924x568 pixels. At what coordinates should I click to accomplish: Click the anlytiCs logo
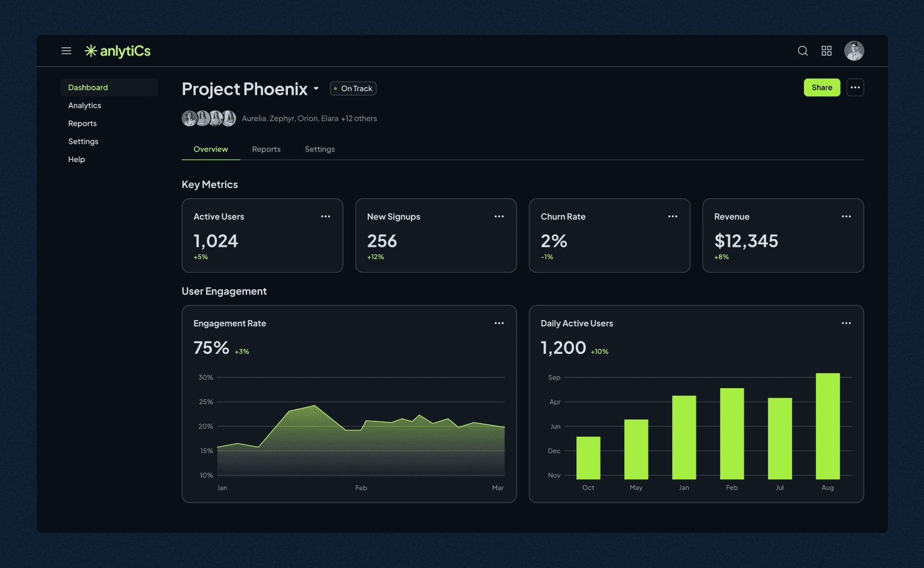118,51
